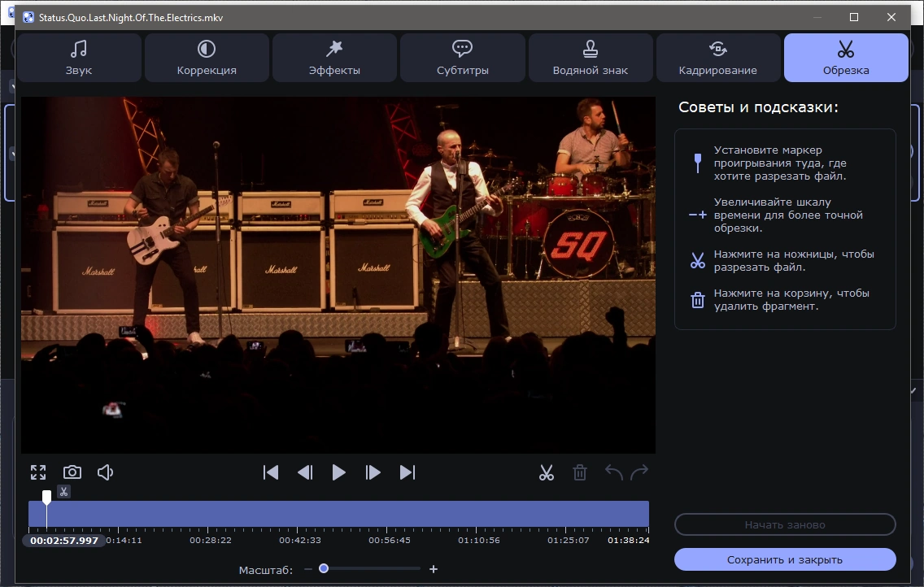Click the scissors tip icon
Viewport: 924px width, 587px height.
(698, 260)
